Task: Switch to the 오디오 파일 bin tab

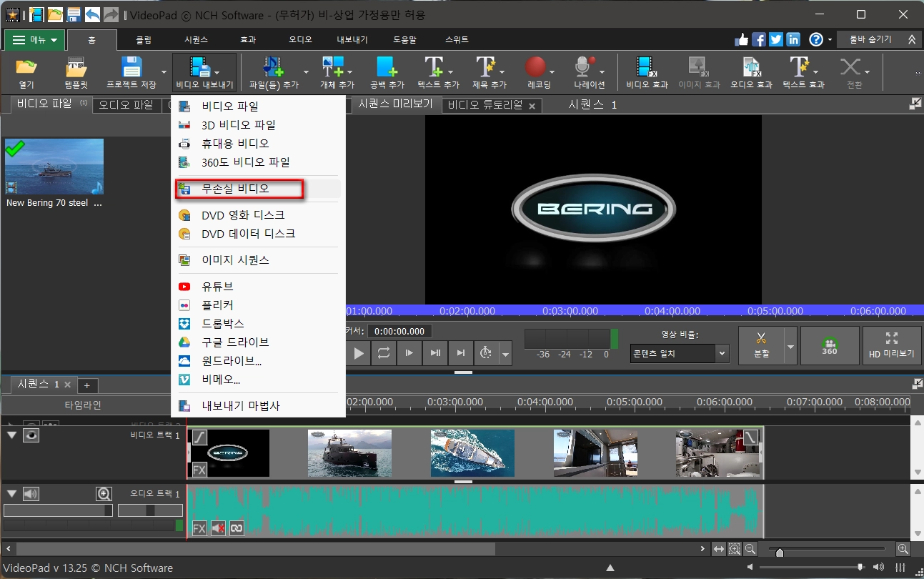Action: tap(126, 105)
